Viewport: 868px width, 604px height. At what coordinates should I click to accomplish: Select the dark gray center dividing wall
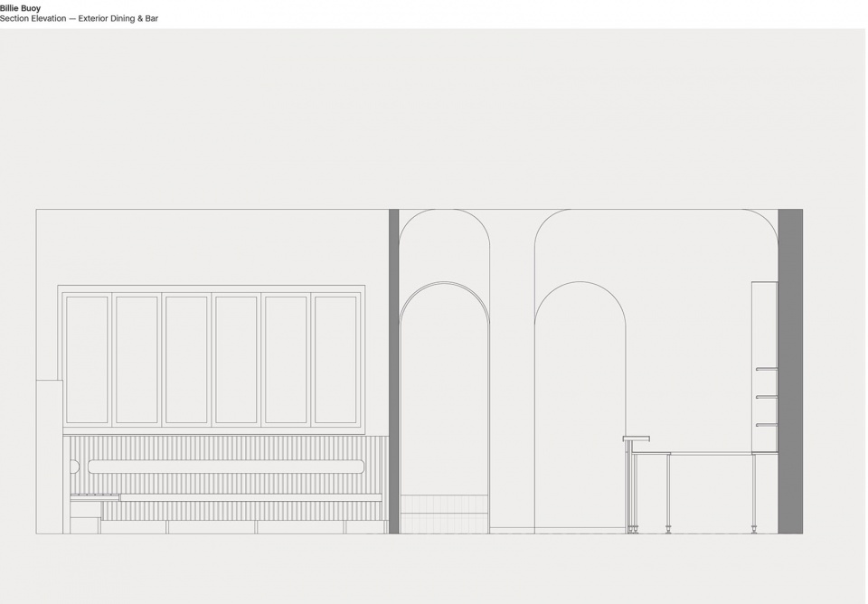point(393,371)
